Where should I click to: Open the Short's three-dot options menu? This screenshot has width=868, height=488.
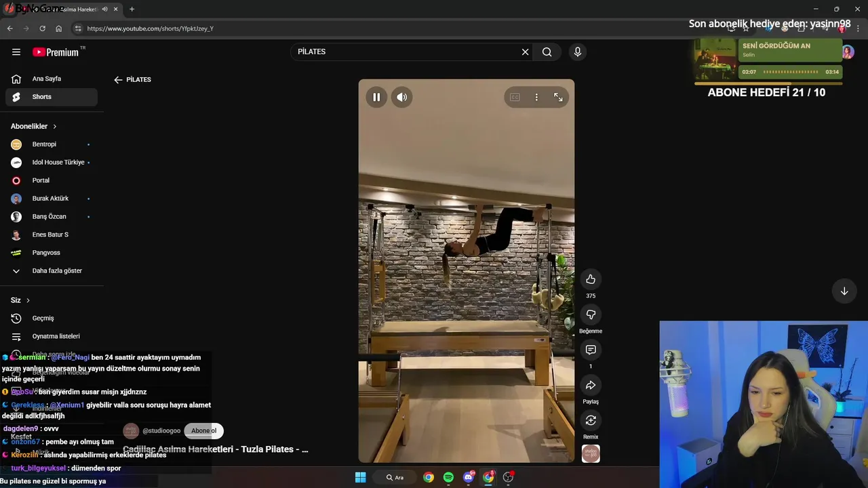536,97
